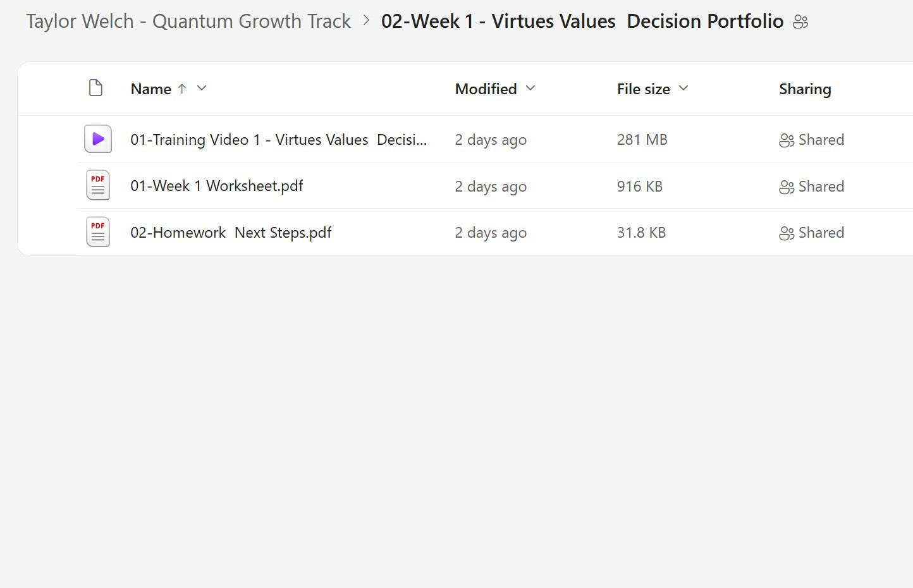Click the sharing icon on Homework Next Steps row
Viewport: 913px width, 588px height.
[x=787, y=233]
